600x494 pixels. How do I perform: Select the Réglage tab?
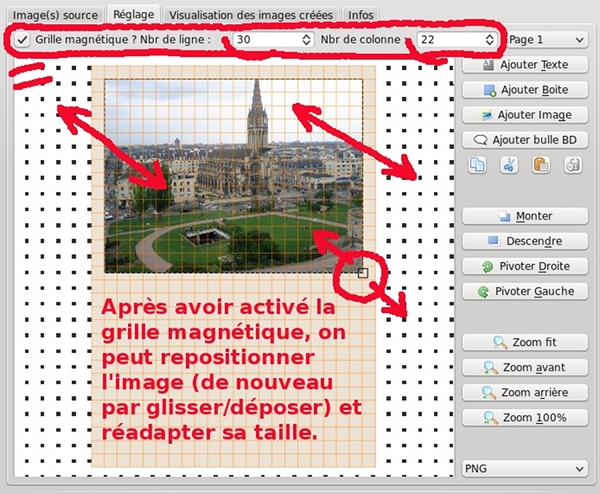tap(134, 15)
